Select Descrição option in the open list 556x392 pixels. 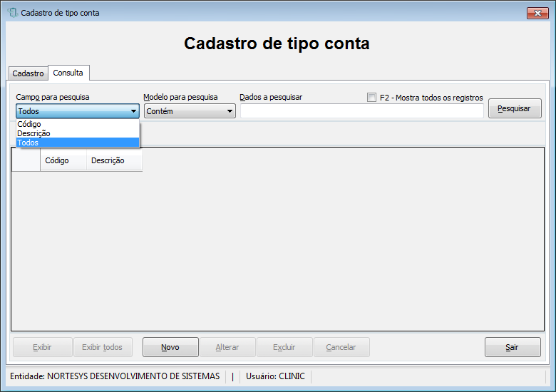(78, 133)
